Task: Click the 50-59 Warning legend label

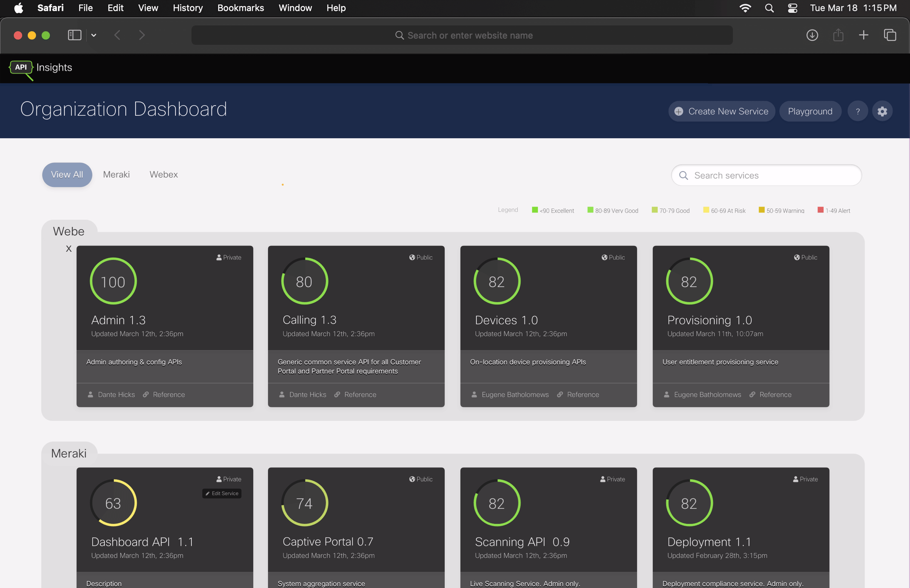Action: 785,211
